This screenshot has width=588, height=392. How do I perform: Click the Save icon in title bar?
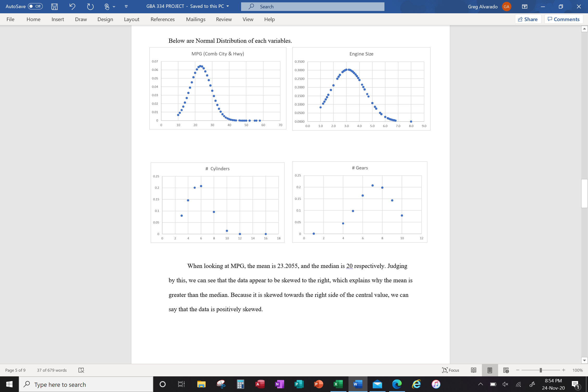tap(54, 7)
